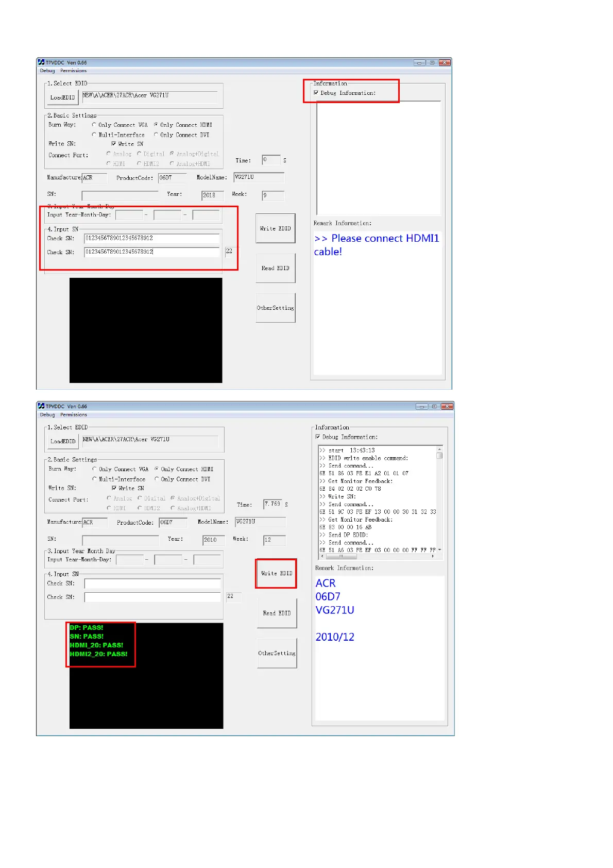Click Read EDID in the PASS-results window

[277, 613]
